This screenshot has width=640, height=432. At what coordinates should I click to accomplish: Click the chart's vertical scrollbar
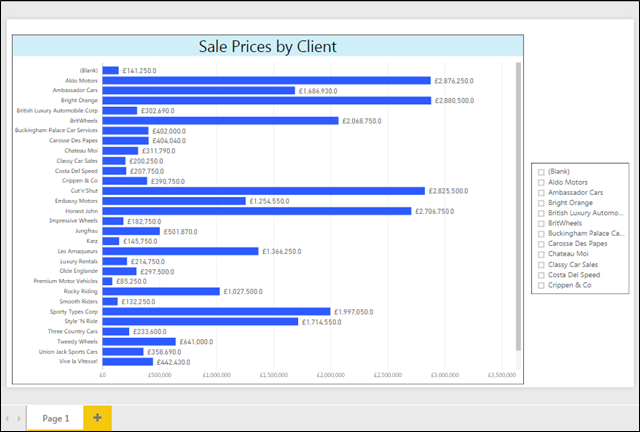point(518,200)
